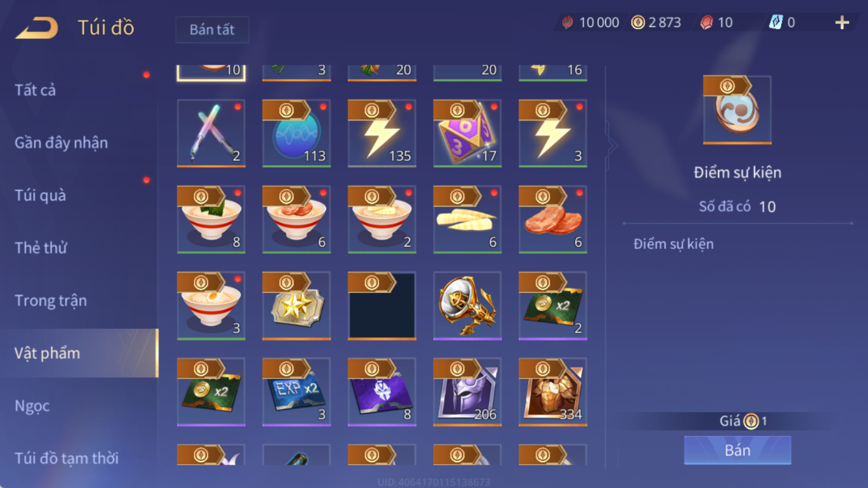Open the Tất cả category

tap(35, 90)
